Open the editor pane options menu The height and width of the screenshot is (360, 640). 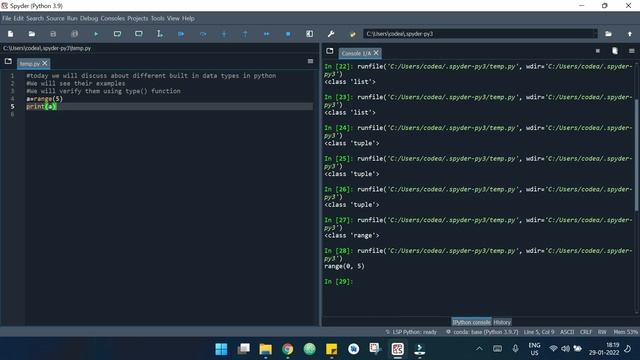pyautogui.click(x=310, y=61)
